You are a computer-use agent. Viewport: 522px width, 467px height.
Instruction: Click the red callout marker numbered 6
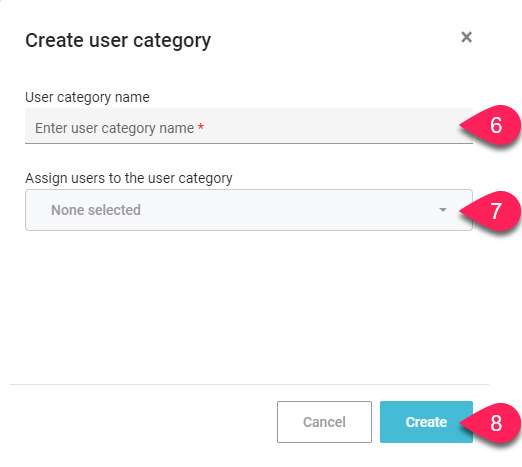(491, 125)
